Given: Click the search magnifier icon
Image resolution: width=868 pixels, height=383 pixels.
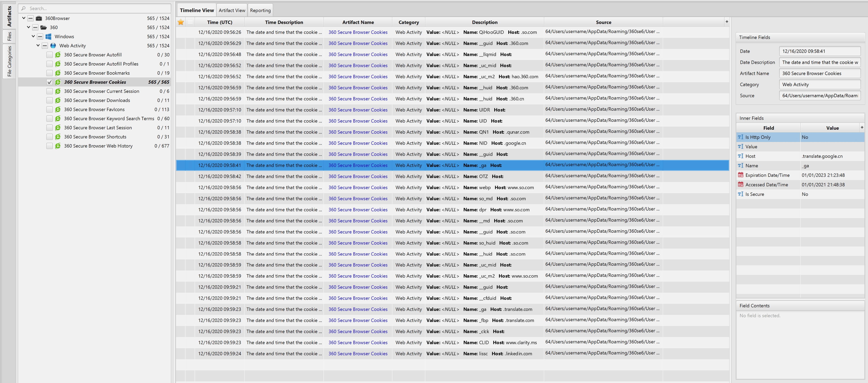Looking at the screenshot, I should [24, 8].
